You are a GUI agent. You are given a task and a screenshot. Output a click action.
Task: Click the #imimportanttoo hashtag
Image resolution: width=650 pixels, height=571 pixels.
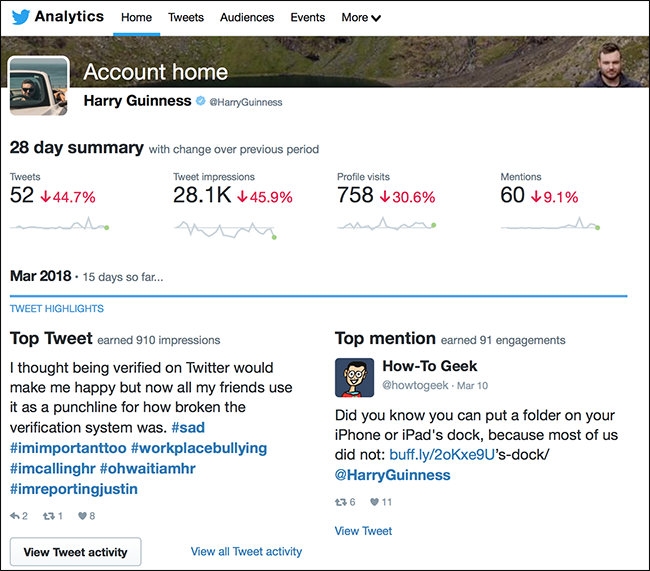[68, 448]
